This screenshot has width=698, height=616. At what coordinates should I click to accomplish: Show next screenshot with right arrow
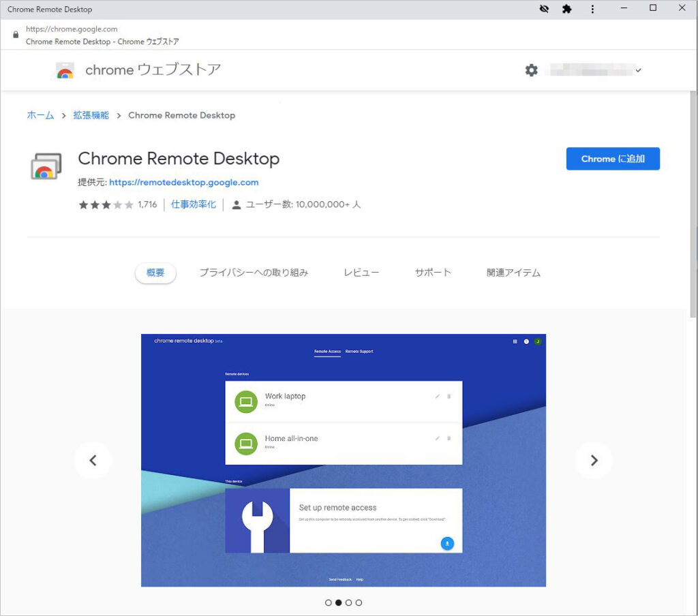coord(594,460)
